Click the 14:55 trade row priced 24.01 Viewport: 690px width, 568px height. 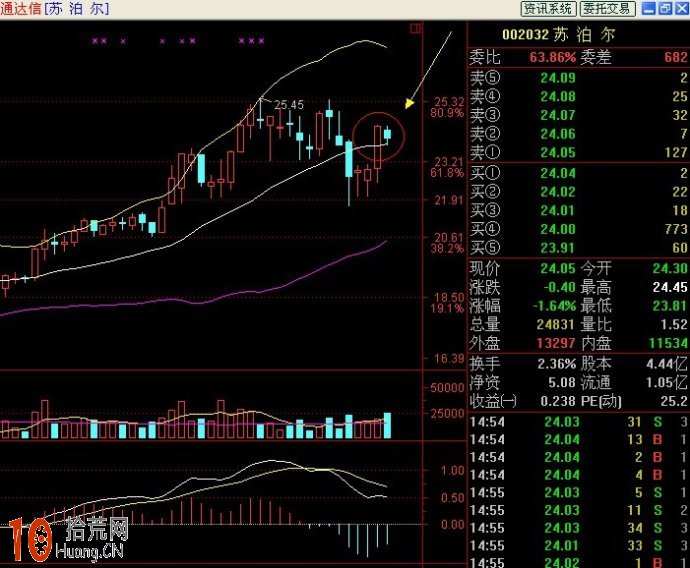point(579,546)
